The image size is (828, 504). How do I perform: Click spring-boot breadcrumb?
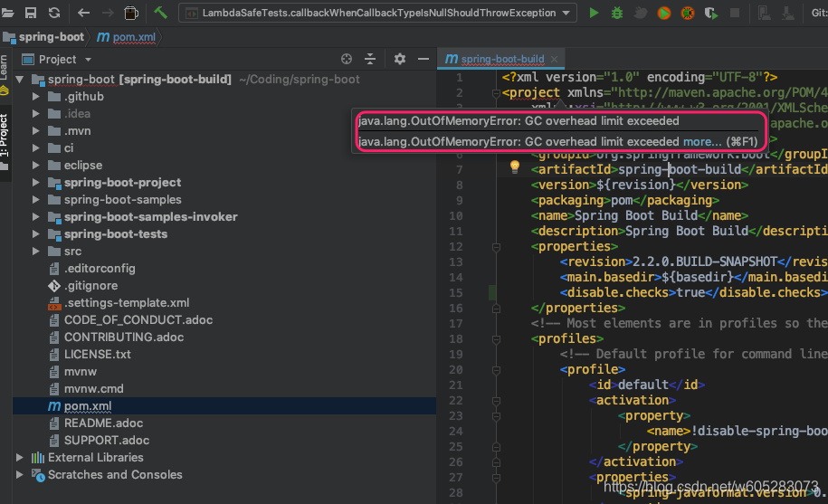pyautogui.click(x=43, y=37)
